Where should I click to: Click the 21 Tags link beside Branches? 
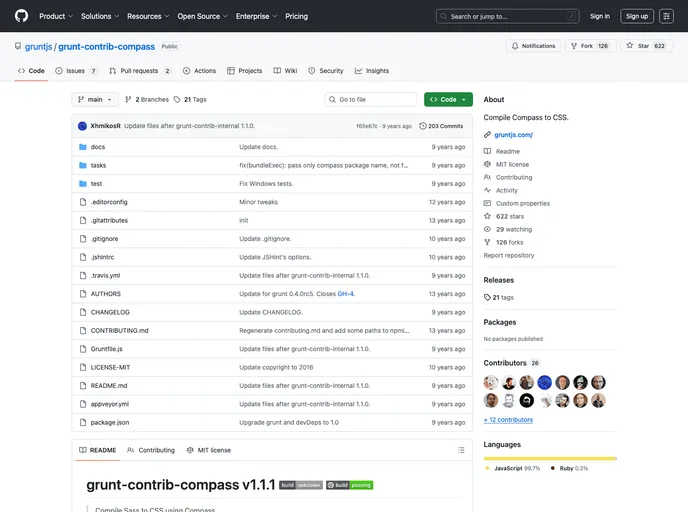[x=190, y=100]
